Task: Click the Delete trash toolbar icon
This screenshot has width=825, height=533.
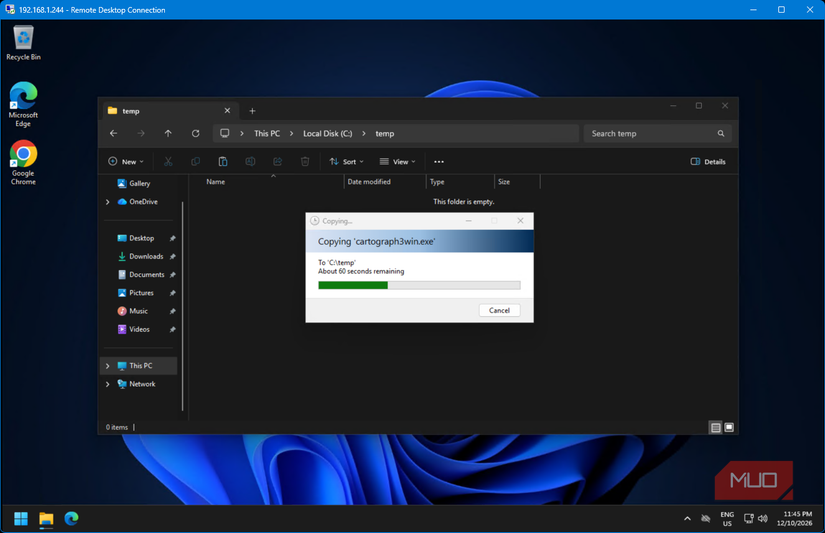Action: point(305,162)
